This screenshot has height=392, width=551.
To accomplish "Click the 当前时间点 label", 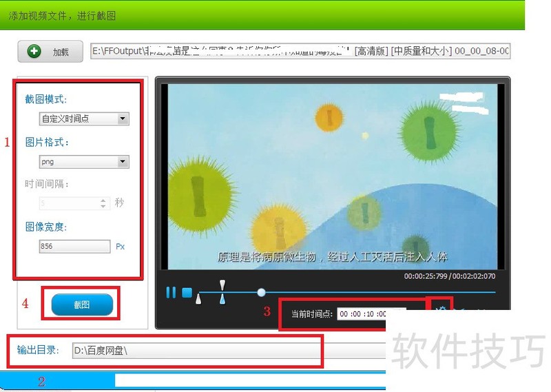I will pyautogui.click(x=312, y=314).
